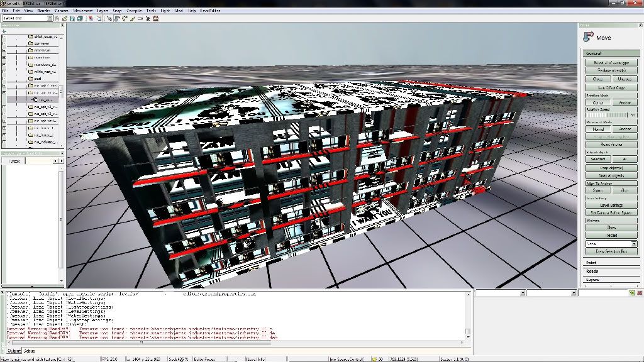Set Rotation Mode to Center
This screenshot has width=644, height=362.
(x=597, y=102)
